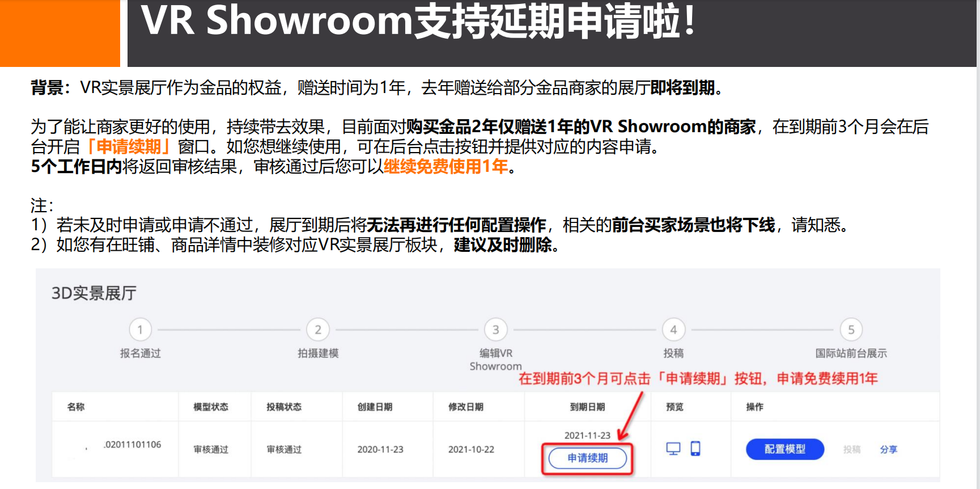The height and width of the screenshot is (489, 980).
Task: Click the expiry date 2021-11-23
Action: point(587,435)
